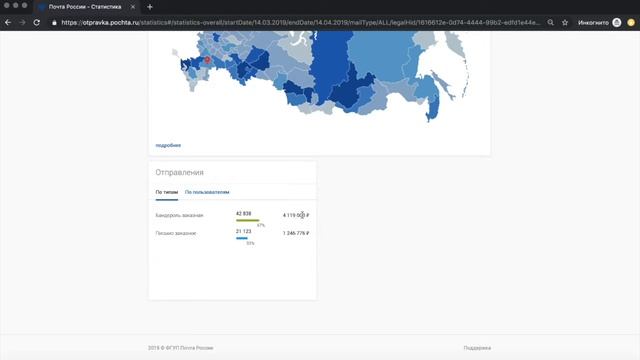Select the Письмо заказное row label
Viewport: 640px width, 360px height.
(x=176, y=233)
